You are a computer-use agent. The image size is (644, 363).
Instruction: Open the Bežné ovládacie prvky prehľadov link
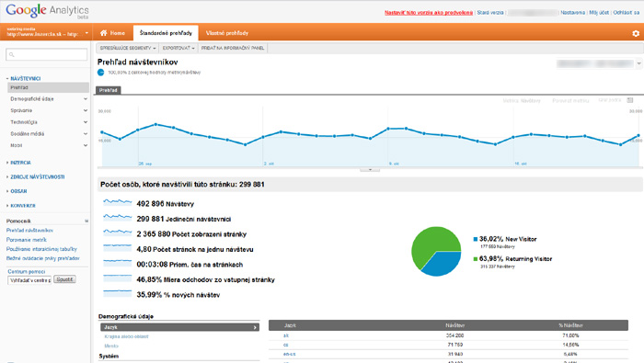pos(43,258)
